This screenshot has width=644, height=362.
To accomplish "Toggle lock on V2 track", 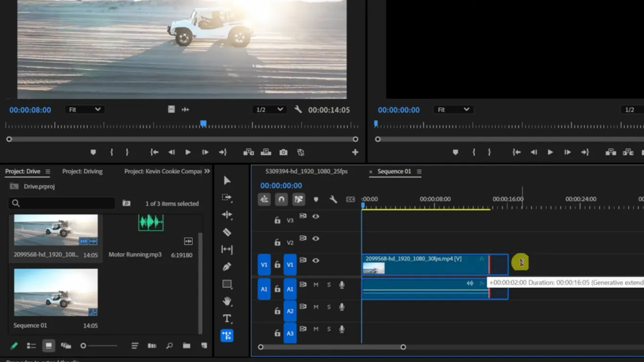I will [x=278, y=242].
